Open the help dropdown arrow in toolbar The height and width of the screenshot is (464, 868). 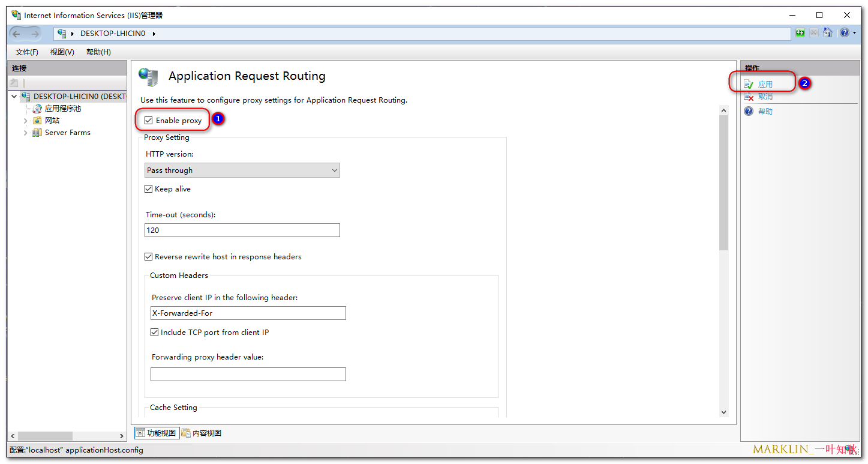(x=854, y=33)
